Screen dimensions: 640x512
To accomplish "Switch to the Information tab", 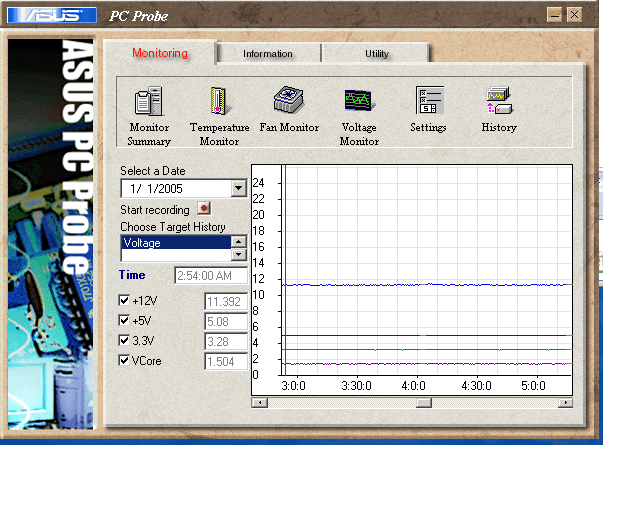I will 268,53.
